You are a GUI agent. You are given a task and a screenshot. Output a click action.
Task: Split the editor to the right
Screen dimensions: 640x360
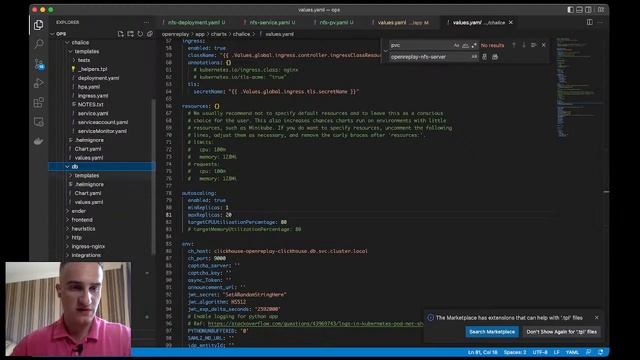click(589, 22)
